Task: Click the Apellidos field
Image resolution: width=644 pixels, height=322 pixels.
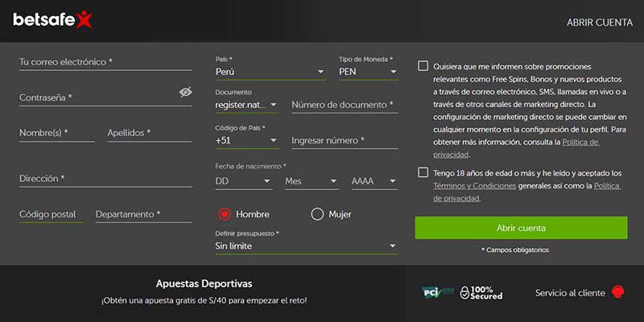Action: 150,134
